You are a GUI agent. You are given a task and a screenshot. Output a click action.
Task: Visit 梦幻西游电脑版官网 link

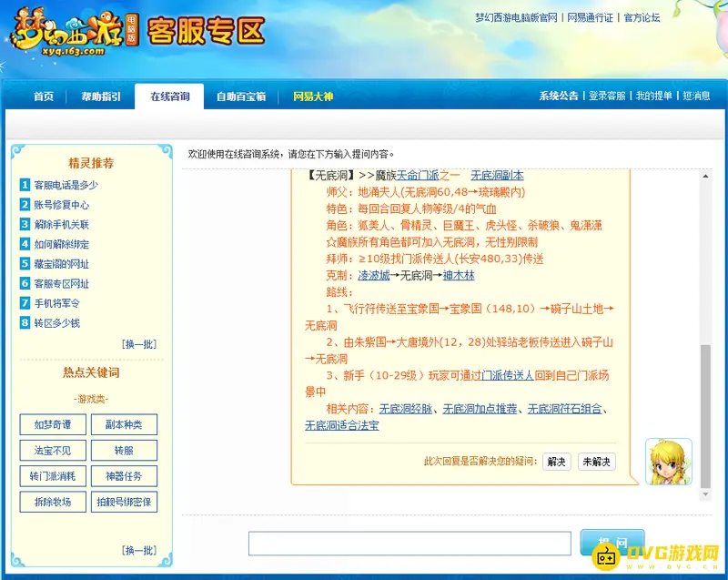[516, 17]
